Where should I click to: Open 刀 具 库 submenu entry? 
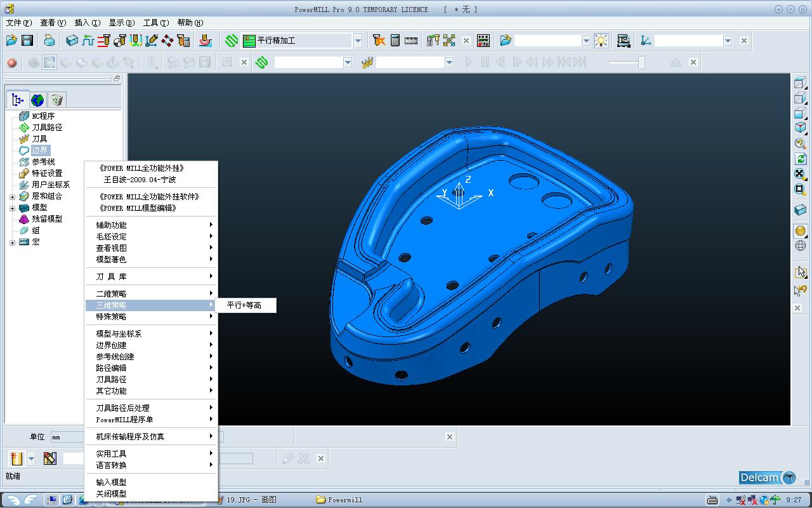[x=151, y=276]
